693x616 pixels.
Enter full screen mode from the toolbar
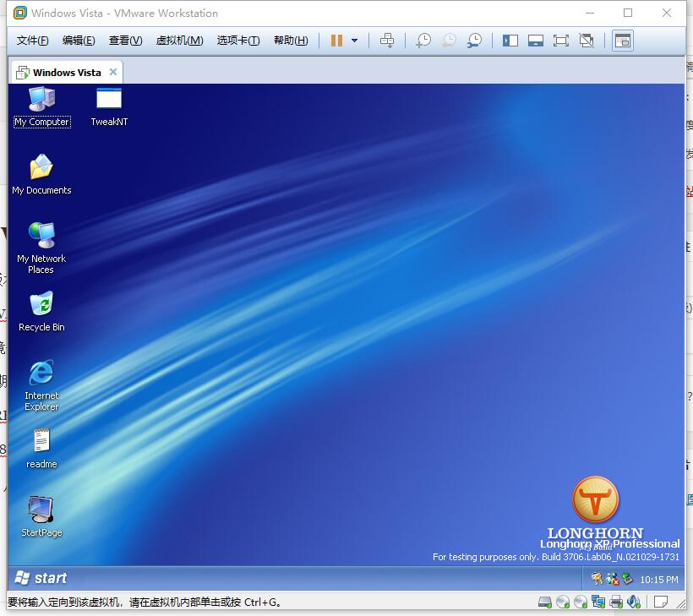(561, 41)
